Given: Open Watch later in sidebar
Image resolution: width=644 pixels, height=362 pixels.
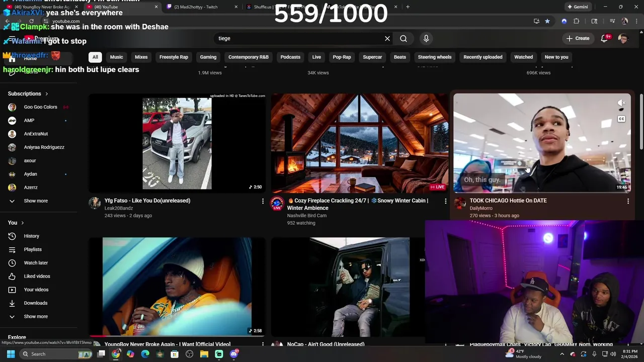Looking at the screenshot, I should tap(36, 262).
